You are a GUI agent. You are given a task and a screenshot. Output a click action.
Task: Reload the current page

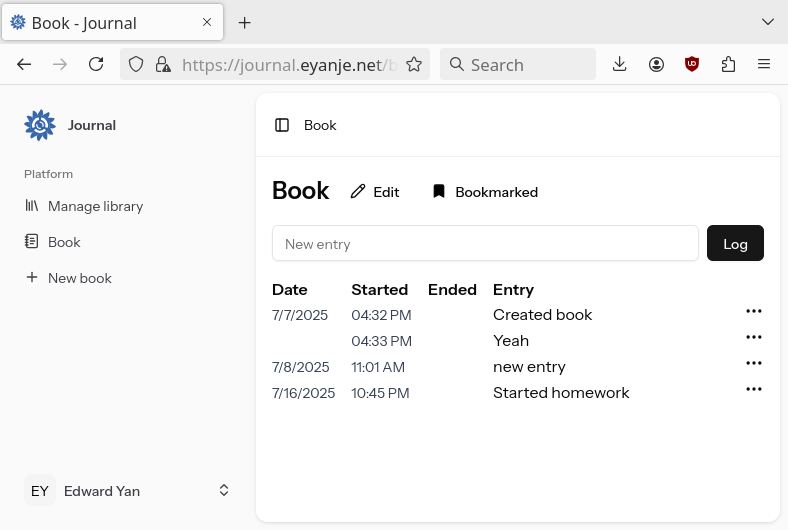tap(96, 64)
